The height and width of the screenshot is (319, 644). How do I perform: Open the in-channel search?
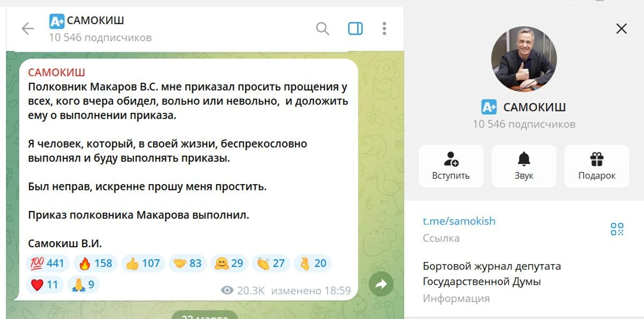323,30
